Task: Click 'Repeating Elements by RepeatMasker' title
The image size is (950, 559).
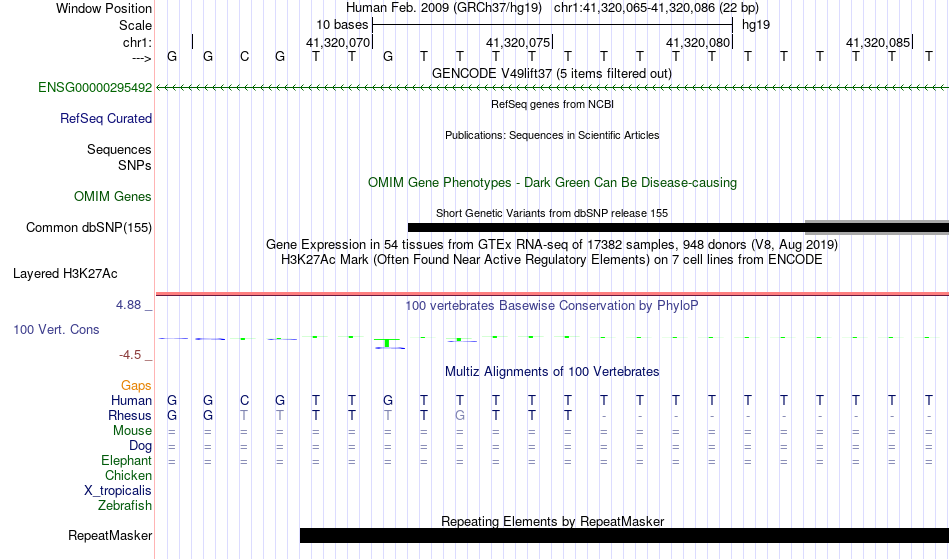Action: click(553, 521)
